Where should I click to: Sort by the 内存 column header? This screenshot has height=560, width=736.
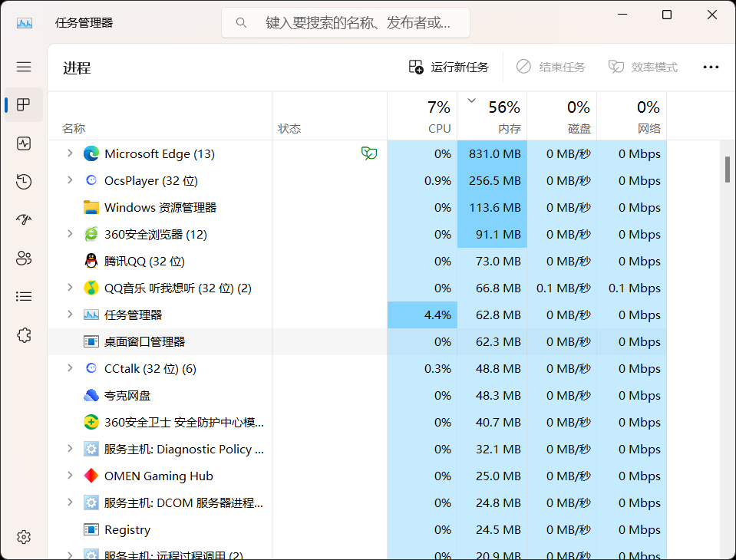tap(492, 117)
